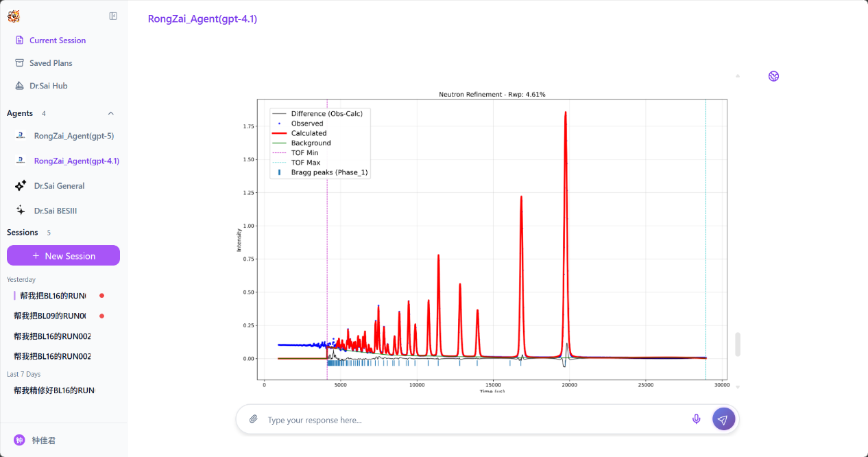Click the purple icon right of the chart
Viewport: 868px width, 457px height.
click(x=773, y=76)
